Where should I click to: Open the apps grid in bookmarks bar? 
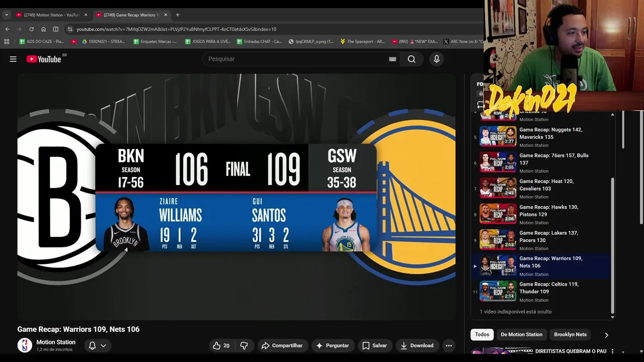7,42
